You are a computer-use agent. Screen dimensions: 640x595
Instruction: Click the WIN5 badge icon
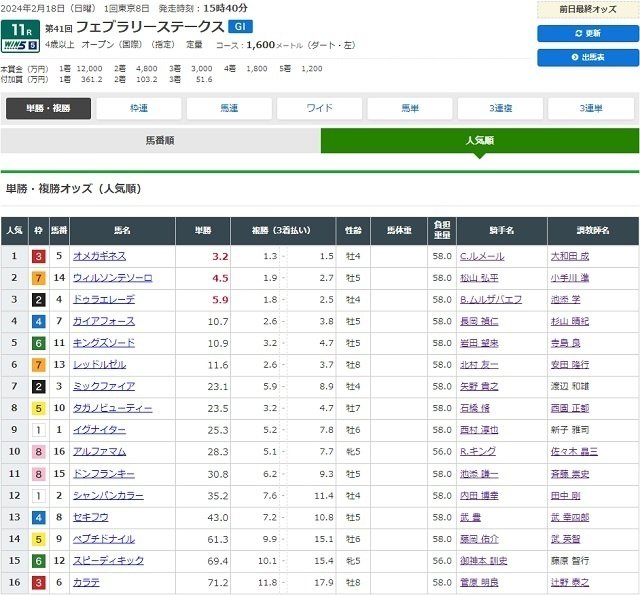coord(20,45)
